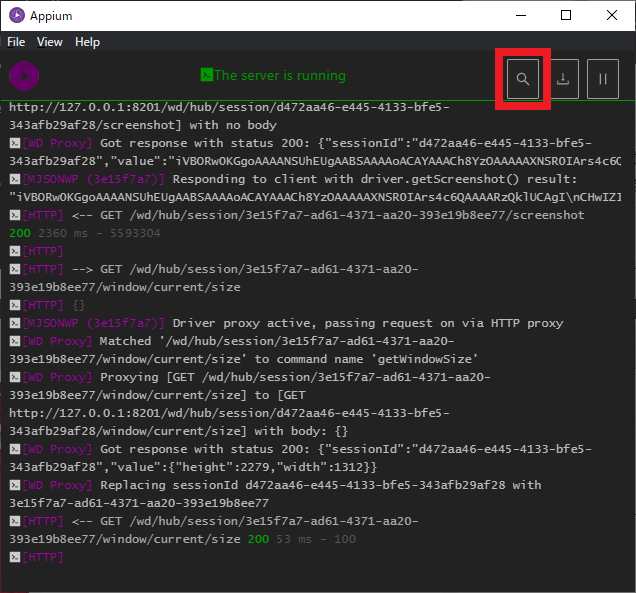Click icon before '[WD Proxy] Matched' line

coord(15,341)
